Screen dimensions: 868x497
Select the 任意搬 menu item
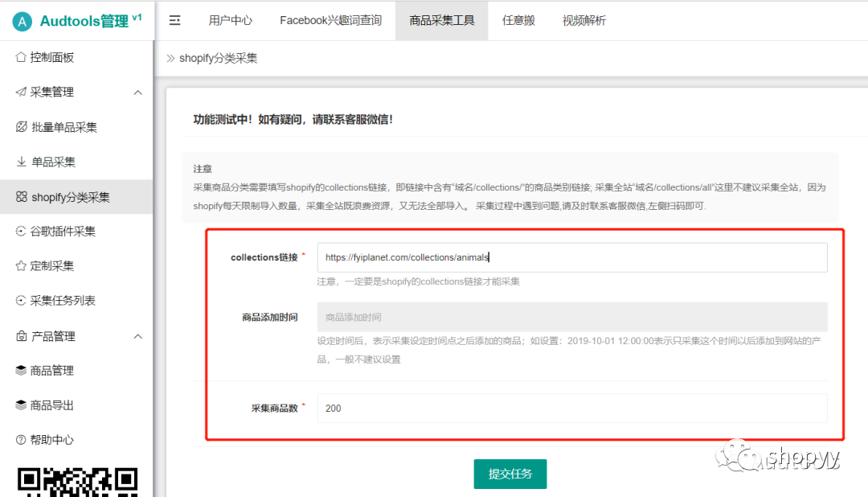click(x=518, y=20)
